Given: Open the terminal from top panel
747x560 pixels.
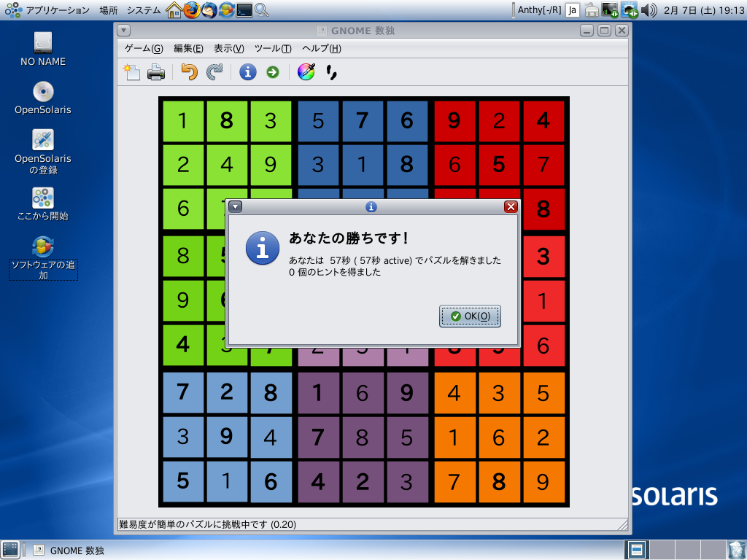Looking at the screenshot, I should 244,9.
